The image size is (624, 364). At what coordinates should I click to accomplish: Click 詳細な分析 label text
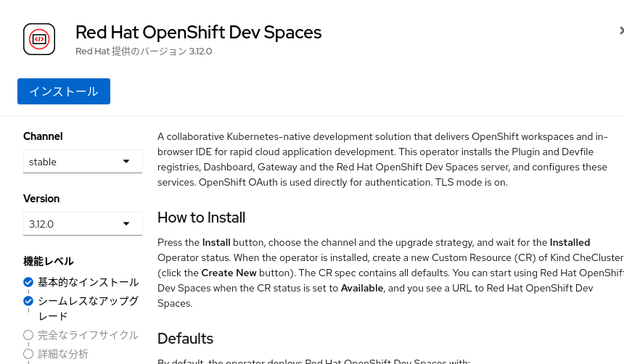tap(63, 354)
